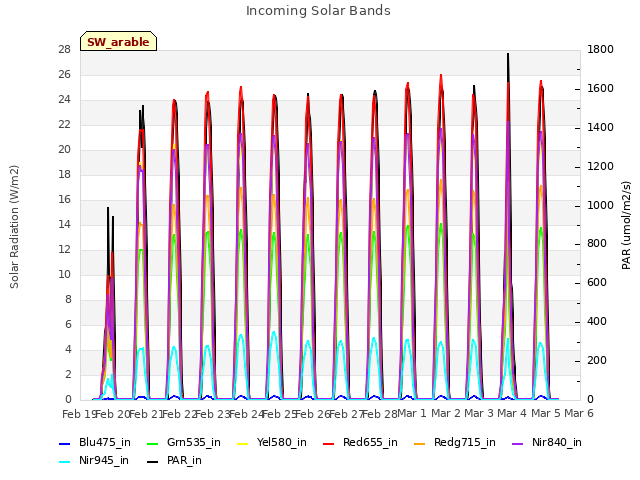Click the Yel580_in yellow legend swatch
640x480 pixels.
coord(242,443)
